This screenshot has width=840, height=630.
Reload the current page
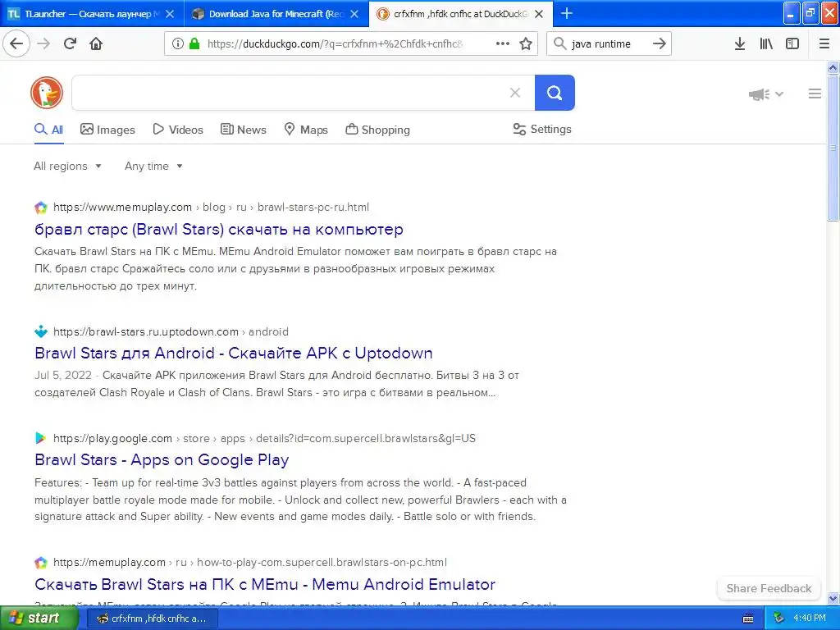tap(71, 43)
